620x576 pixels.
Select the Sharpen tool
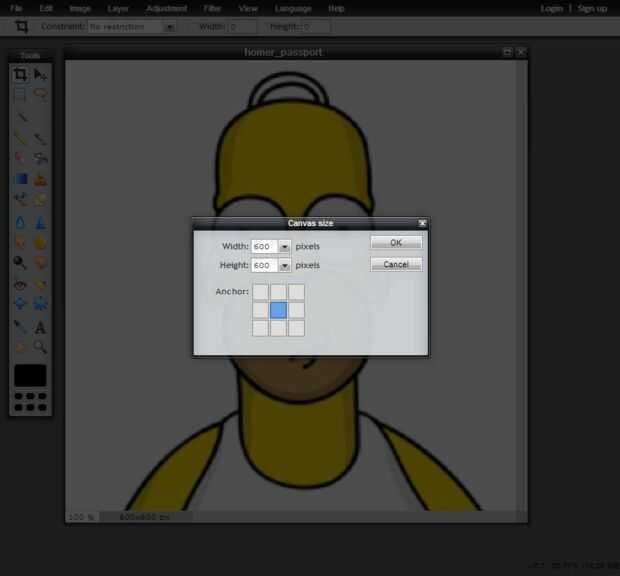[x=40, y=223]
